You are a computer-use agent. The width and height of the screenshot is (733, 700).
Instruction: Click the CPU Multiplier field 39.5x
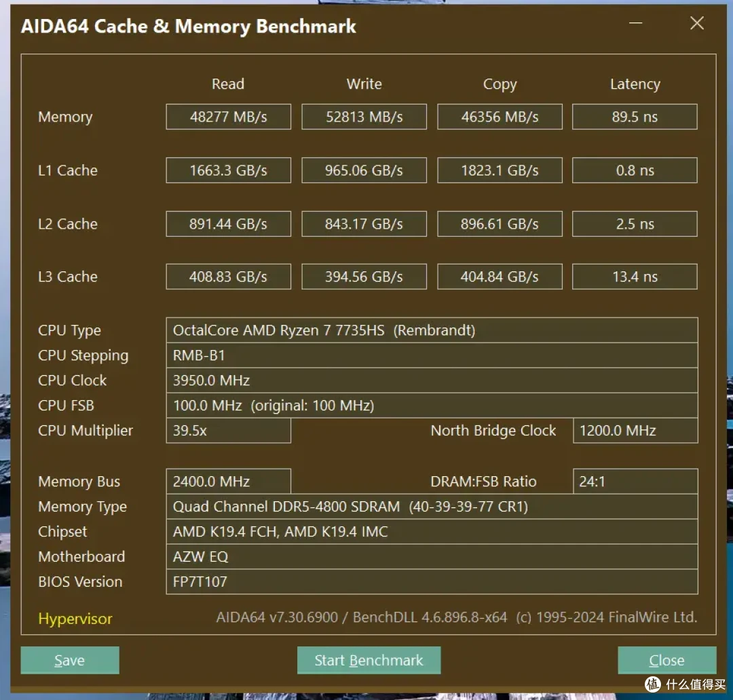point(229,430)
